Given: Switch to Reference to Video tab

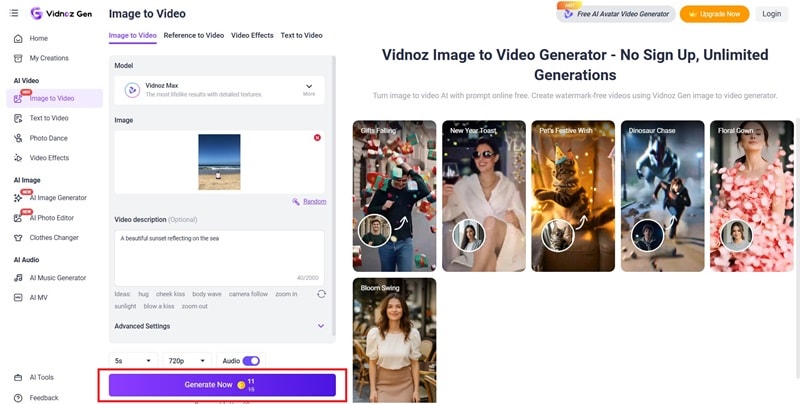Looking at the screenshot, I should point(194,35).
